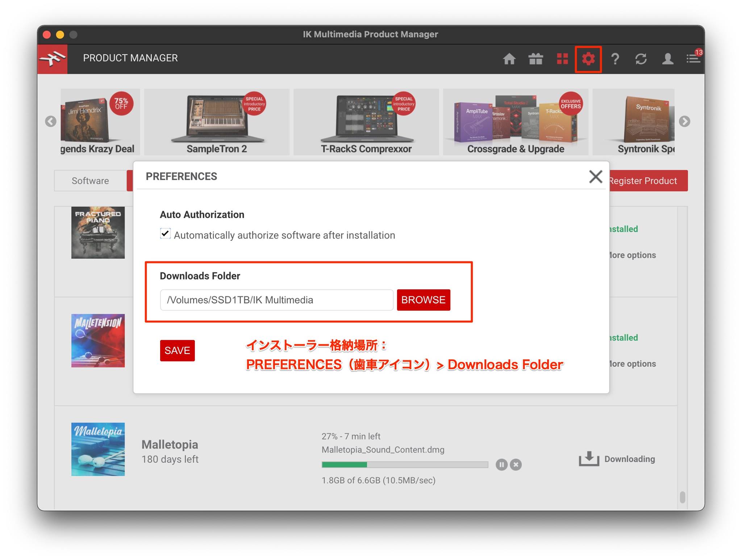Open the Syntronik banner
742x560 pixels.
(x=634, y=122)
